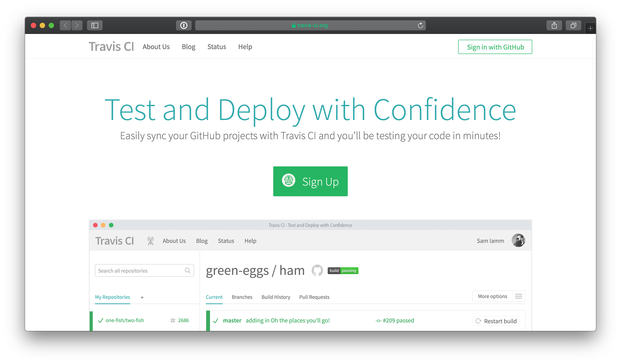Click commit message adding in Oh the places
Screen dimensions: 621x364
click(287, 320)
